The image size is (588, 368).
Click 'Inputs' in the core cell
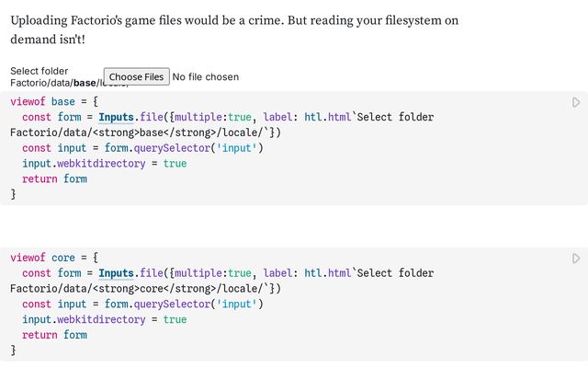pos(117,273)
